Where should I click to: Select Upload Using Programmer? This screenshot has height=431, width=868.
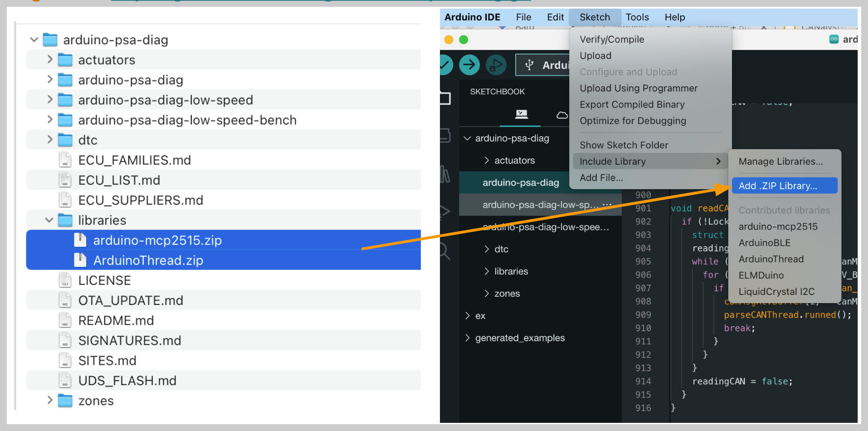tap(650, 88)
